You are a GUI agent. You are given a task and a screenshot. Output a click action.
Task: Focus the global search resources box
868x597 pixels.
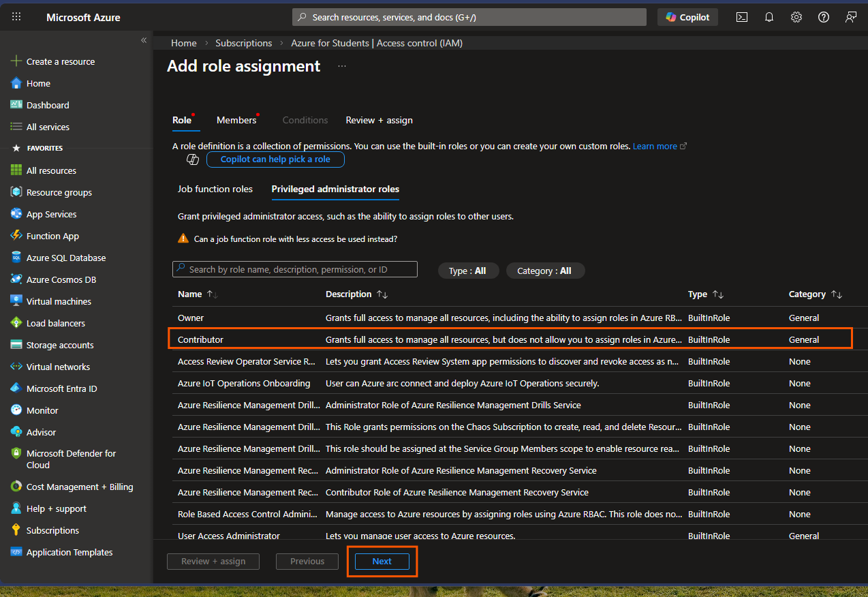tap(469, 17)
